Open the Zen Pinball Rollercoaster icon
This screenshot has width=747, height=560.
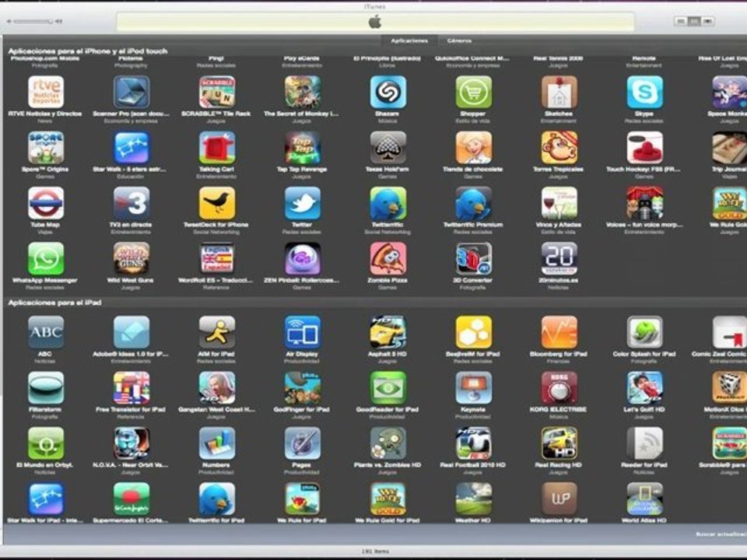point(303,258)
